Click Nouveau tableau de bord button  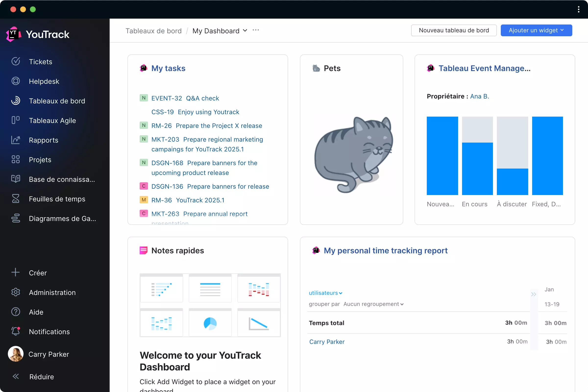[x=453, y=30]
